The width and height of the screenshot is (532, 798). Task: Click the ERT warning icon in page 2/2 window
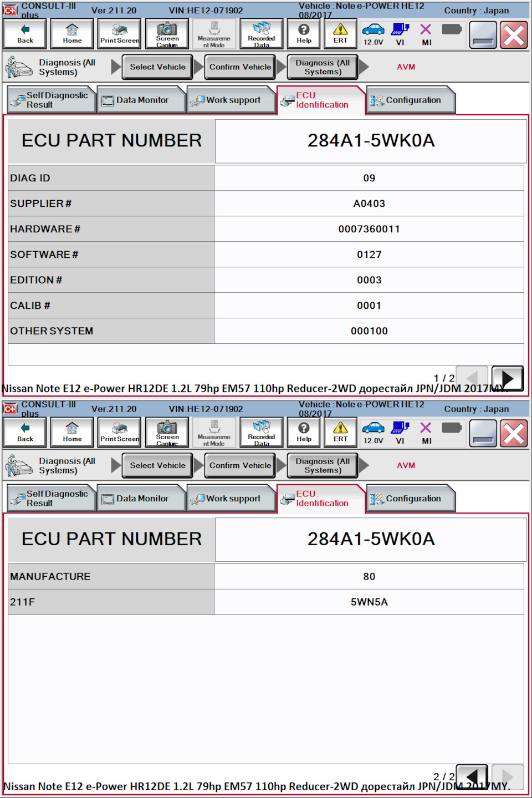[x=340, y=433]
